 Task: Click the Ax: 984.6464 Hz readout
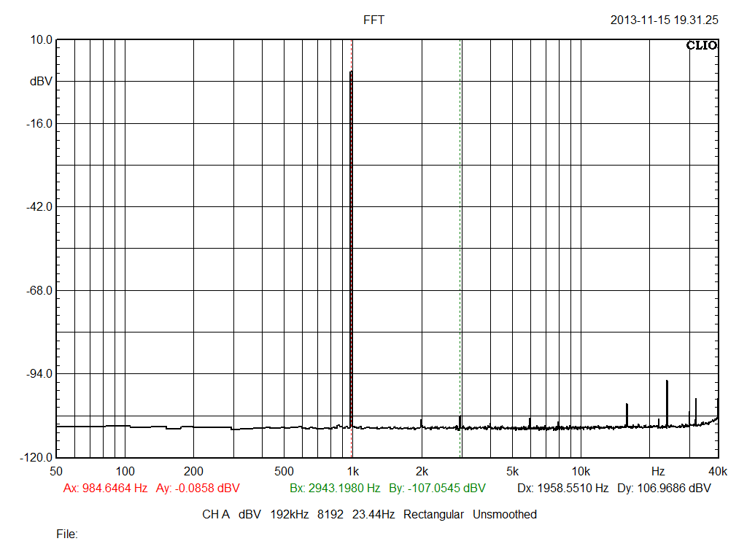point(105,488)
